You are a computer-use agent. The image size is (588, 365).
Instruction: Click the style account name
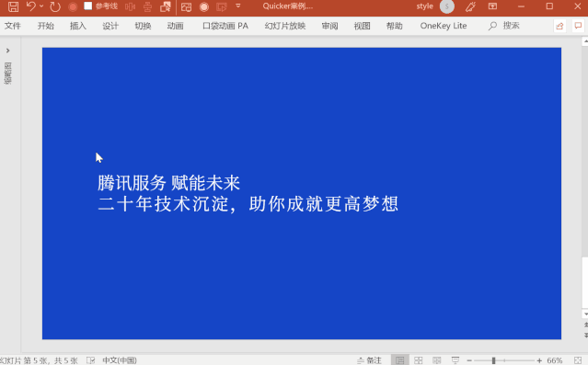click(424, 6)
